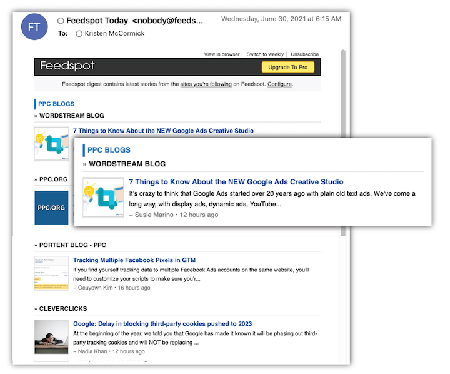450x374 pixels.
Task: Open PPC BLOGS heading in email
Action: click(56, 104)
